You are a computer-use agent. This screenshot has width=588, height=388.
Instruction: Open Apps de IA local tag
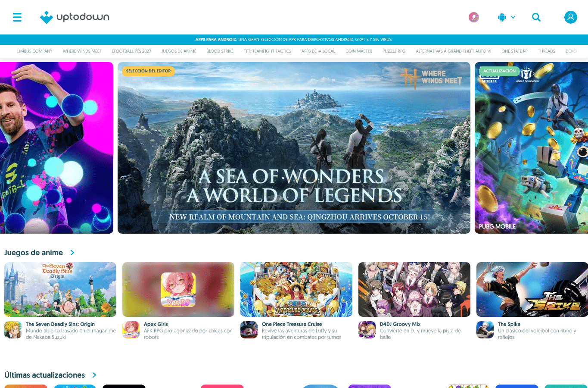coord(318,51)
